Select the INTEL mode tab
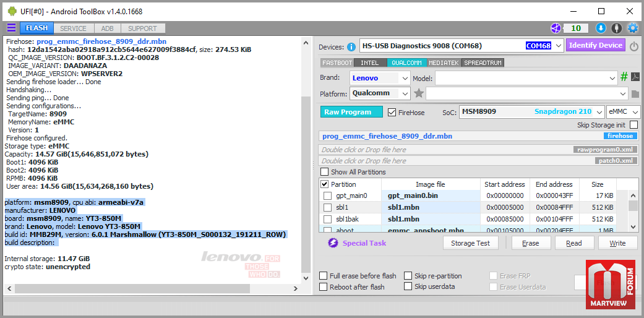 (370, 63)
